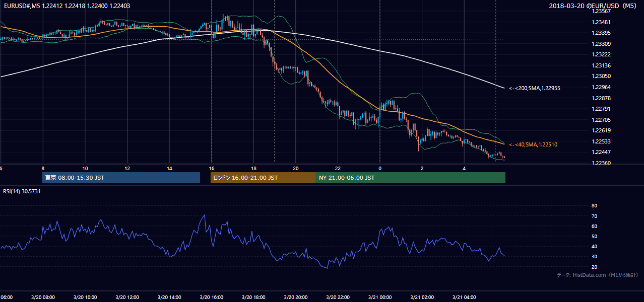The image size is (644, 302).
Task: Click the 3/20 16:00 time axis label
Action: (x=211, y=297)
